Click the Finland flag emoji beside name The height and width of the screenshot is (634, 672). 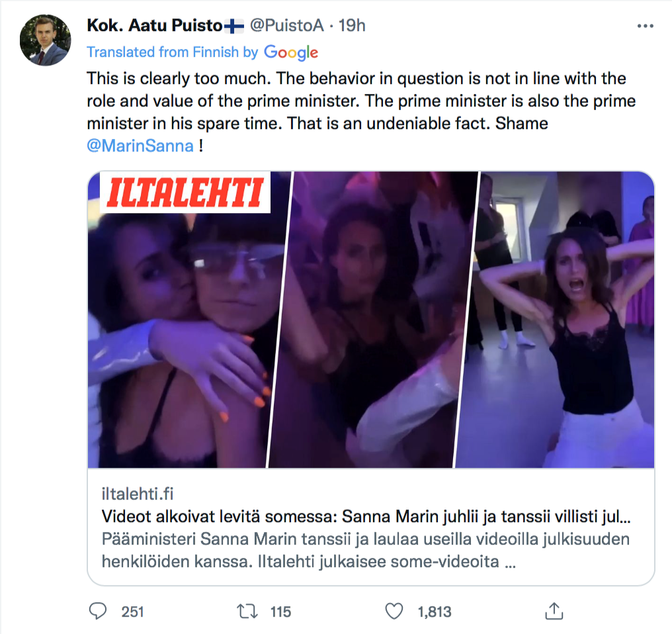(234, 26)
